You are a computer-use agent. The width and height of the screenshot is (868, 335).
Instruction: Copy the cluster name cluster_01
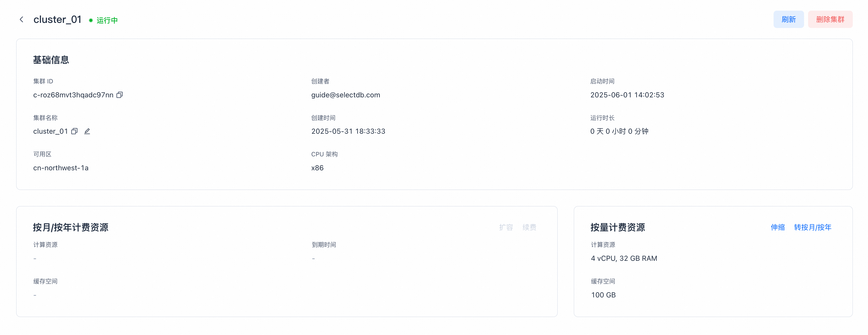click(74, 131)
